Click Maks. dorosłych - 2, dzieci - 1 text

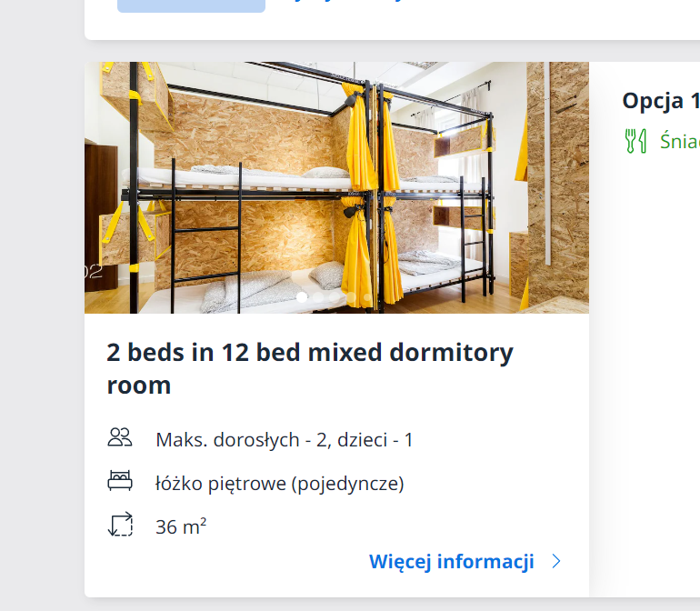tap(285, 439)
